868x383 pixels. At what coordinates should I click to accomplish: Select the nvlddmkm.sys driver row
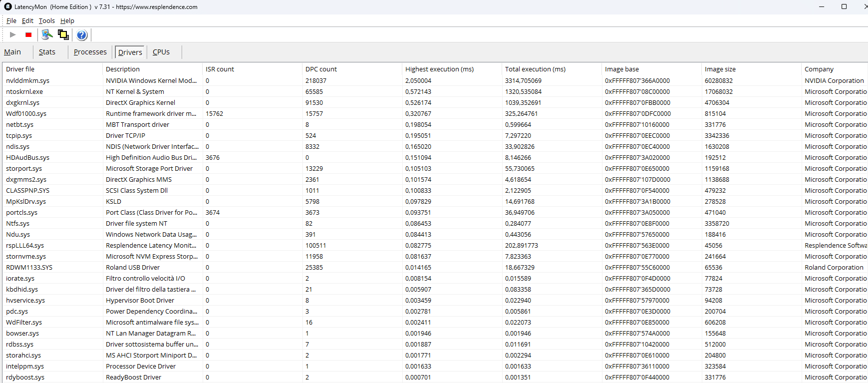click(435, 80)
